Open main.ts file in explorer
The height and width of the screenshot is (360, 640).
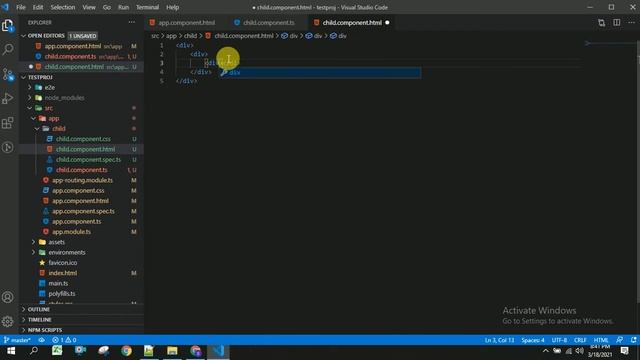click(58, 283)
